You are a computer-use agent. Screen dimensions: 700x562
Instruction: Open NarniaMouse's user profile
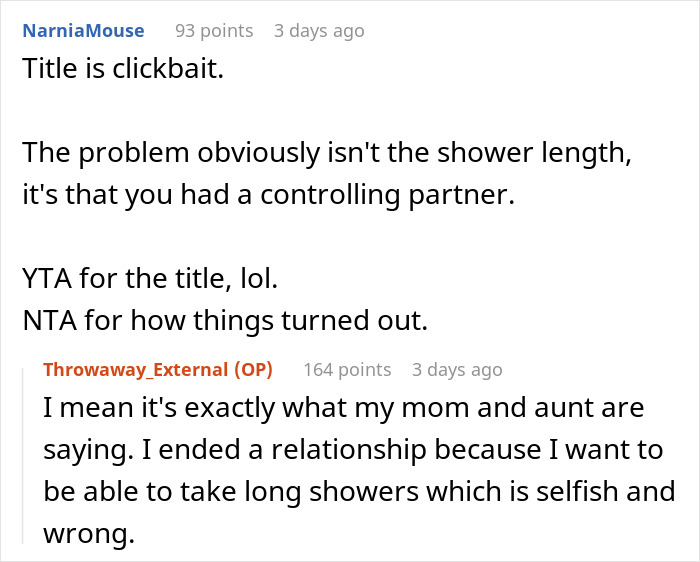pyautogui.click(x=83, y=31)
